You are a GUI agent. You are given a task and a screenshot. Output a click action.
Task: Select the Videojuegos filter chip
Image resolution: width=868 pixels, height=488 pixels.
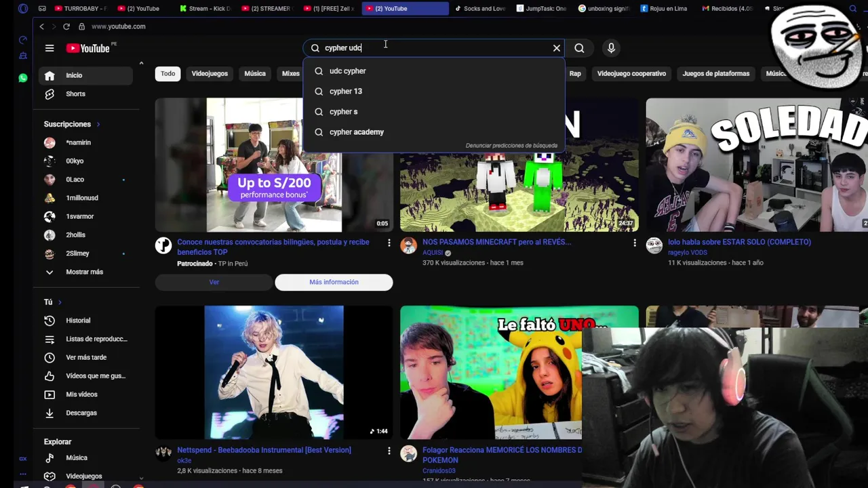(210, 73)
